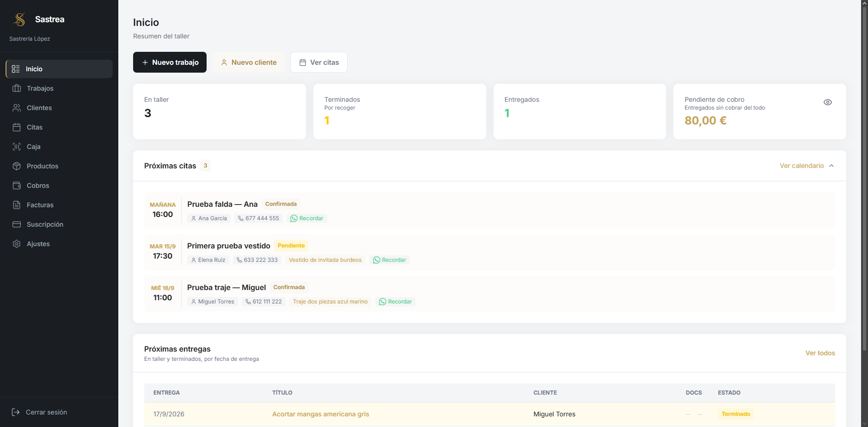Collapse Próximas citas with the chevron

[x=831, y=166]
